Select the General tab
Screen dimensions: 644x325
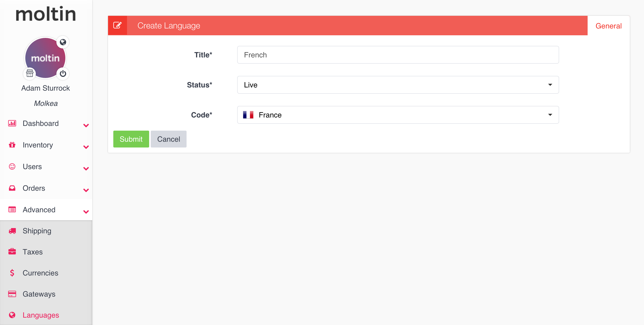pyautogui.click(x=608, y=26)
